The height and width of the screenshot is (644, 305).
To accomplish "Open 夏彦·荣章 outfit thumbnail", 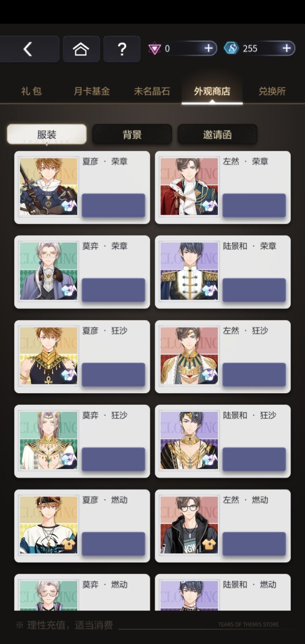I will (49, 187).
